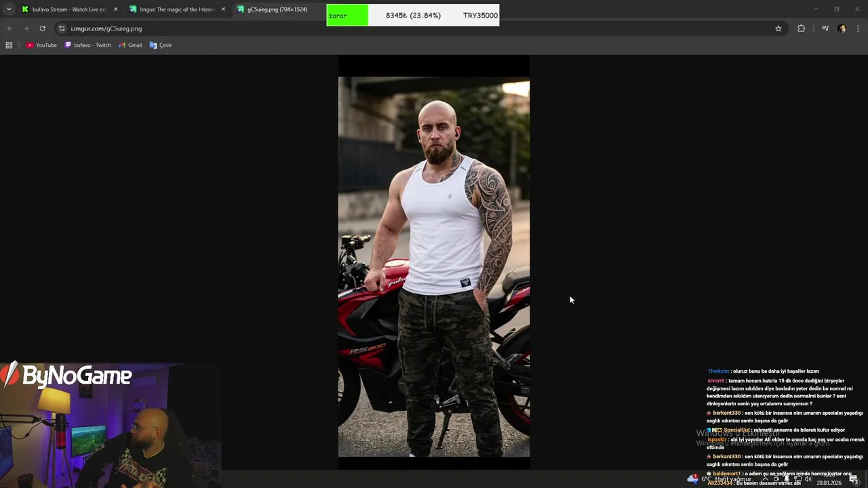Show hidden system tray icons
This screenshot has width=868, height=488.
click(765, 479)
